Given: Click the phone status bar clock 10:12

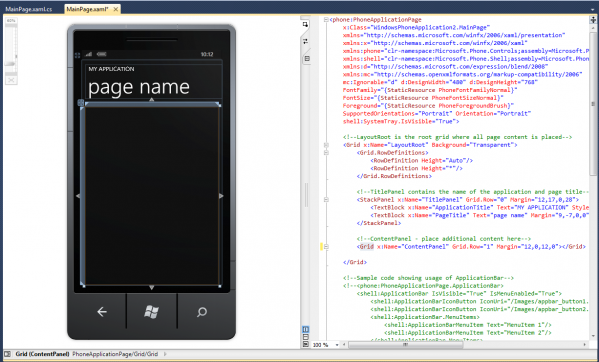Looking at the screenshot, I should tap(207, 54).
